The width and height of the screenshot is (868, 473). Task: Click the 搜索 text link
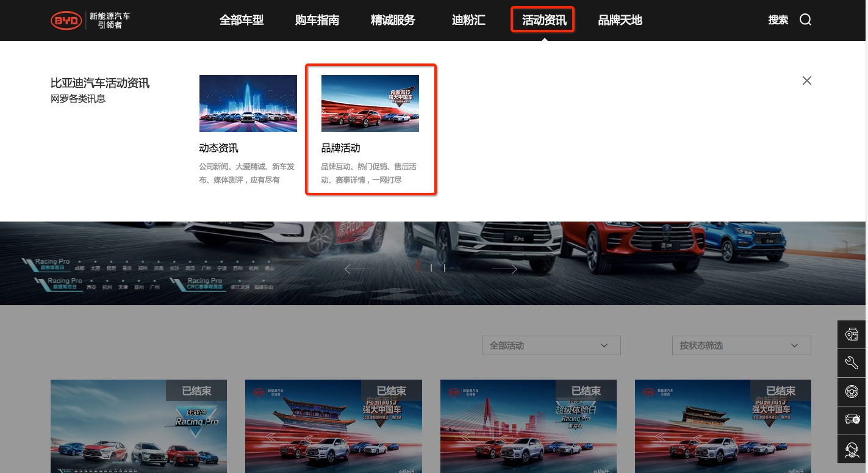click(x=778, y=20)
